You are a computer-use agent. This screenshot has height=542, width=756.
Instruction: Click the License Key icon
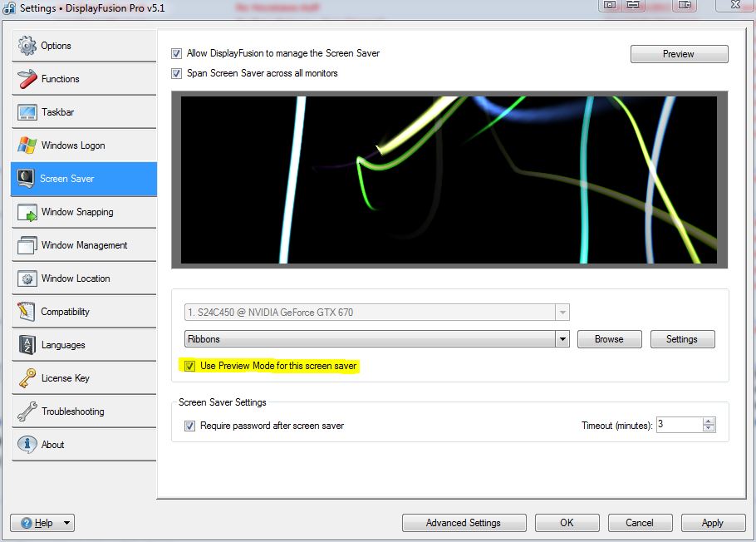pyautogui.click(x=27, y=378)
